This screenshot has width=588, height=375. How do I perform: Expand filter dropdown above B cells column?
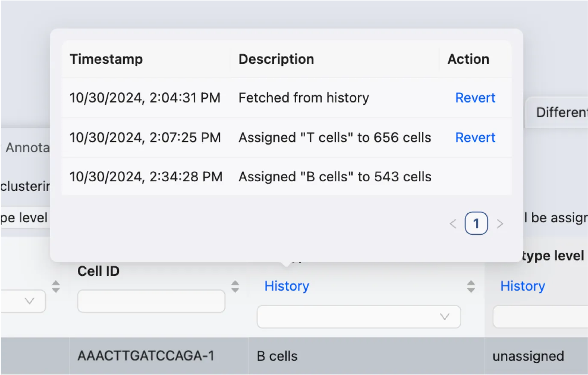point(359,317)
